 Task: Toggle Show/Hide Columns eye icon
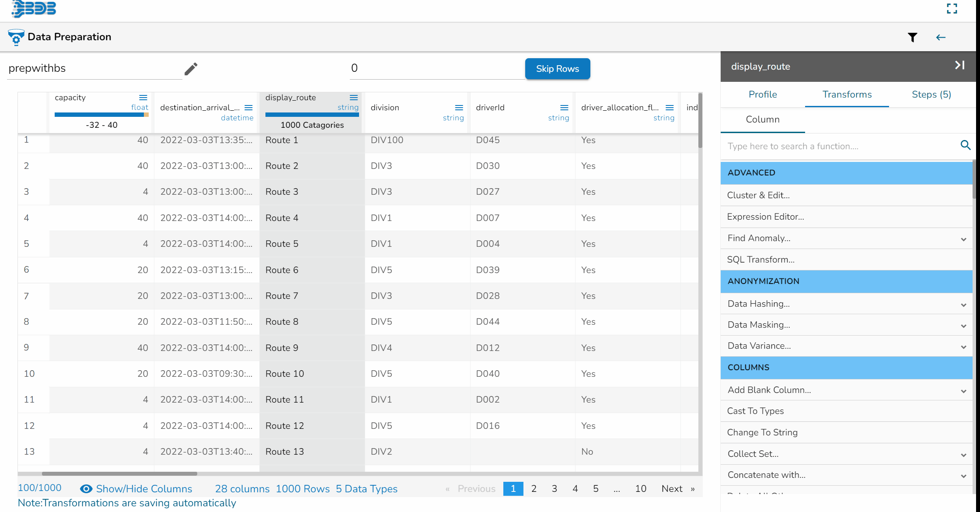pos(86,489)
